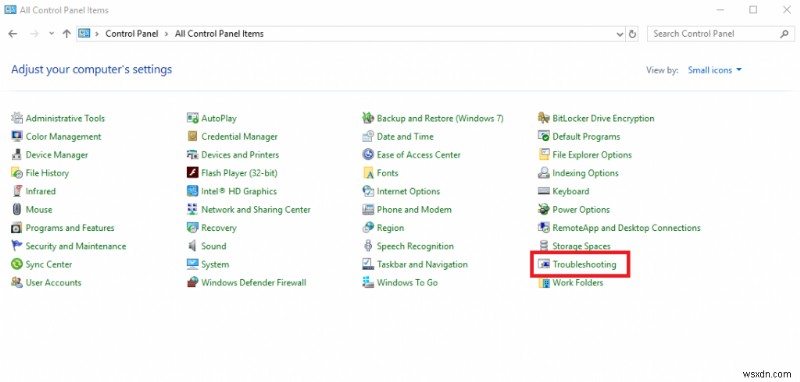Minimize the Control Panel window

point(720,10)
